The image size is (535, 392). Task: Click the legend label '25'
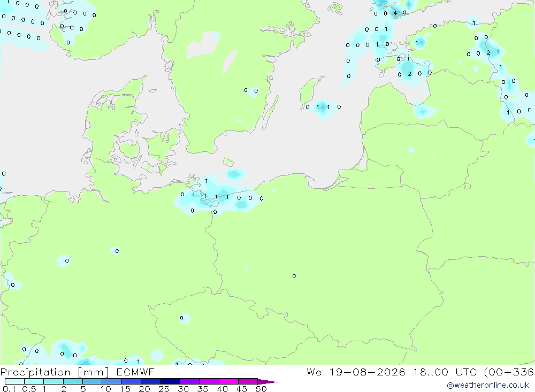pos(164,389)
